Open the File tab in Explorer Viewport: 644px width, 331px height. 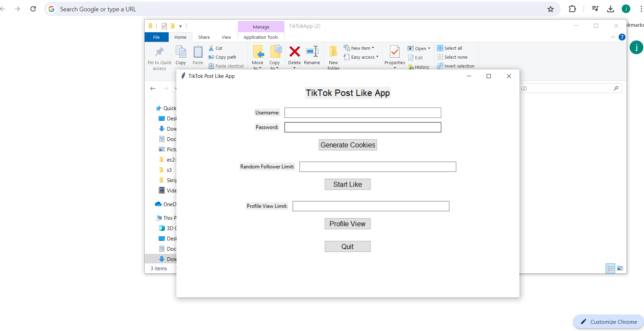(x=156, y=37)
